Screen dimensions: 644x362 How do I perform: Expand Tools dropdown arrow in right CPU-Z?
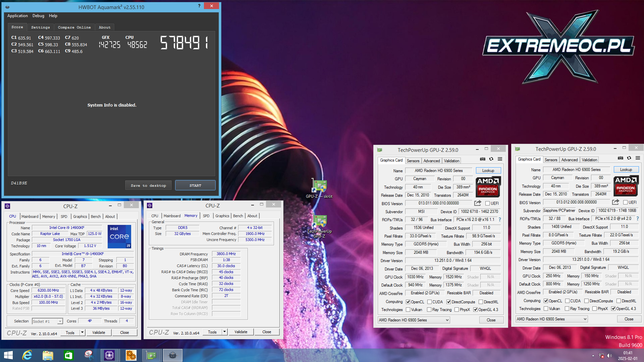pos(224,332)
